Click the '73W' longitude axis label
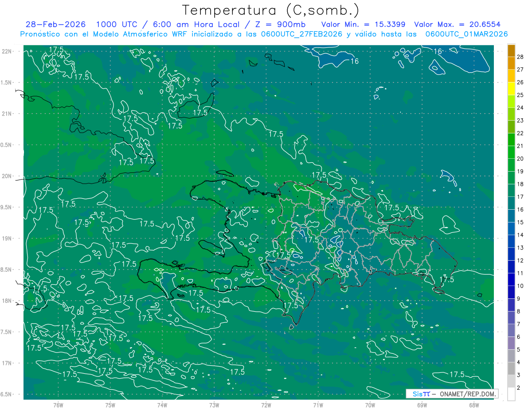Screen dimensions: 532x411 coord(214,405)
